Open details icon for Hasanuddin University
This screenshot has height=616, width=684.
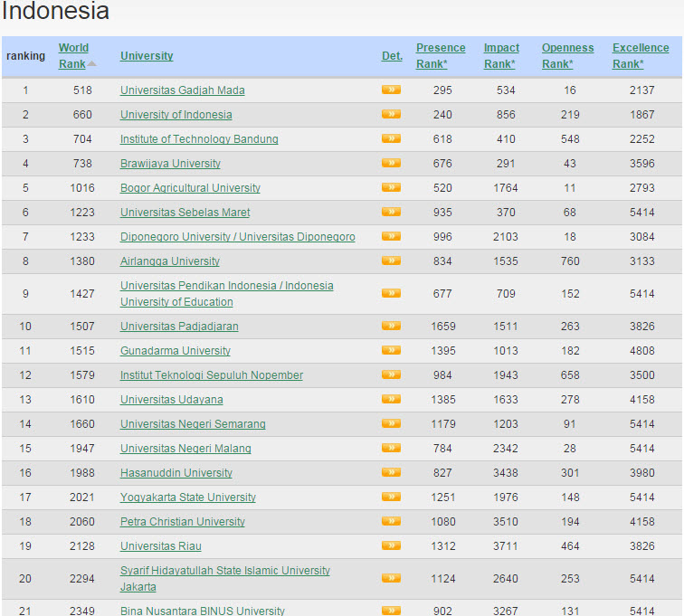[x=391, y=472]
